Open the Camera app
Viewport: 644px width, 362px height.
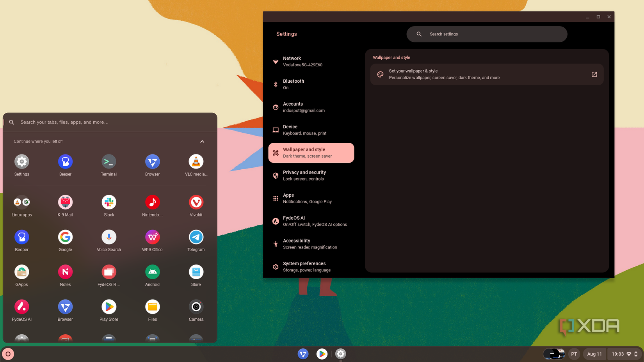click(x=196, y=307)
